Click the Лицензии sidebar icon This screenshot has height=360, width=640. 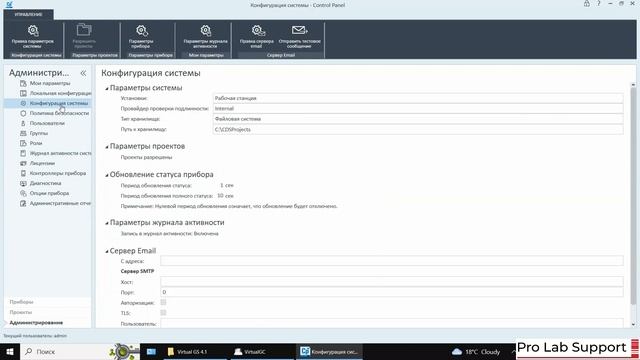pos(23,163)
